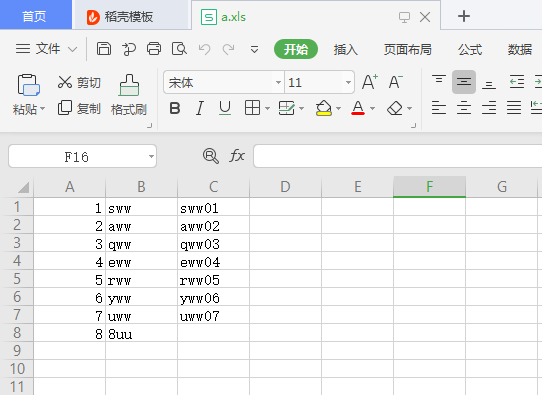This screenshot has width=542, height=395.
Task: Center text horizontally
Action: coord(464,108)
